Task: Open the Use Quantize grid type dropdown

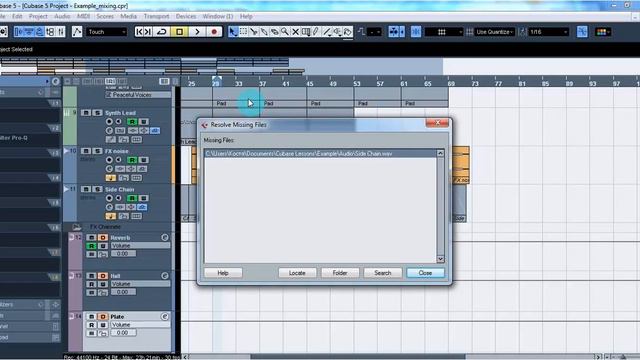Action: tap(495, 32)
